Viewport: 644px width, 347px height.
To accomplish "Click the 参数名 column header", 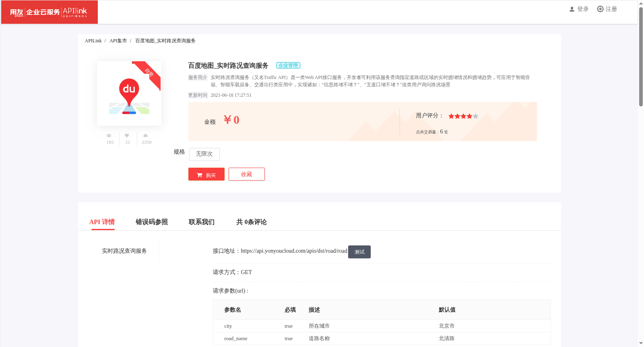I will click(233, 310).
